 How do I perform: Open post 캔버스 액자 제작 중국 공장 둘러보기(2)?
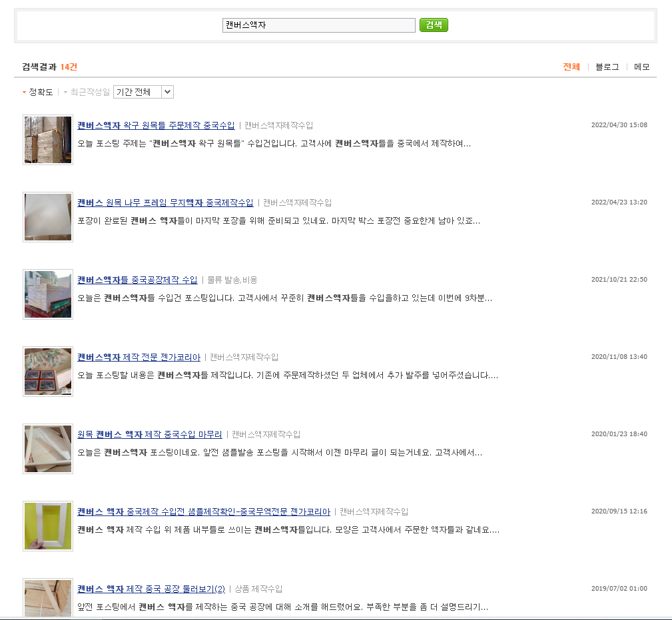coord(151,589)
